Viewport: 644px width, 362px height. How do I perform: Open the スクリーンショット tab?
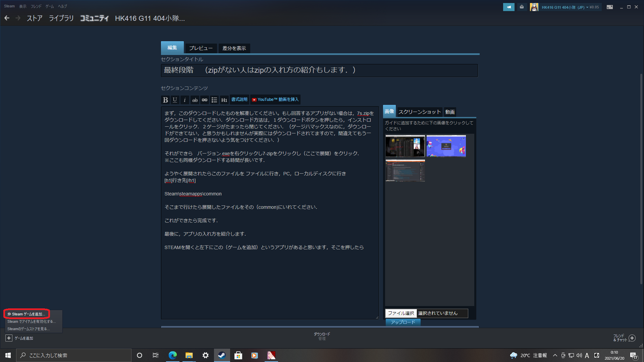[x=419, y=112]
